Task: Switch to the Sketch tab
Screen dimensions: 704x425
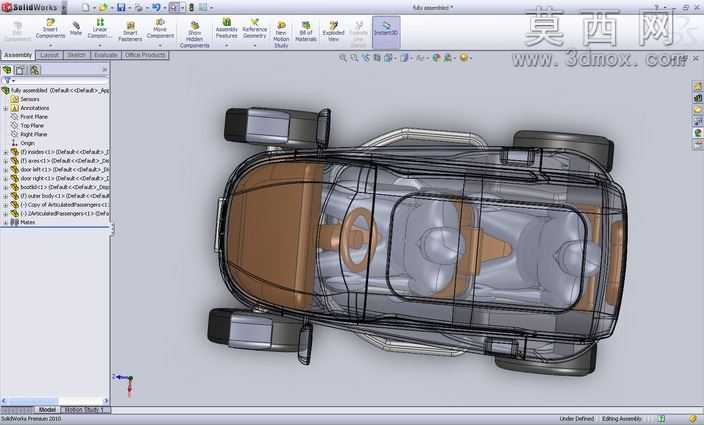Action: [x=76, y=55]
